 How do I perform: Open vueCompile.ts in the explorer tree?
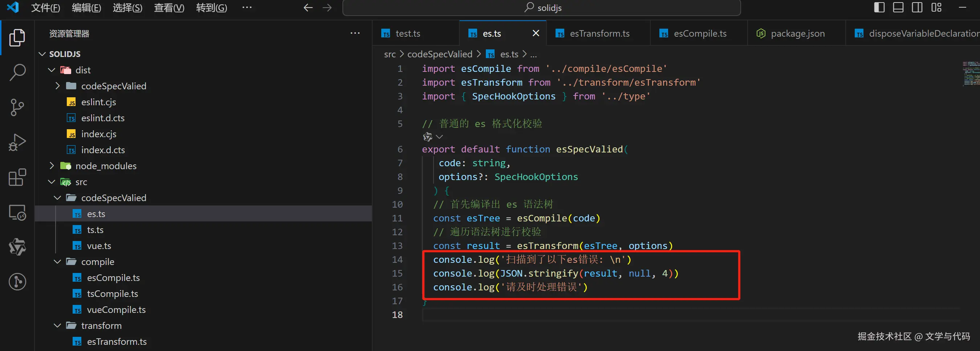(116, 310)
